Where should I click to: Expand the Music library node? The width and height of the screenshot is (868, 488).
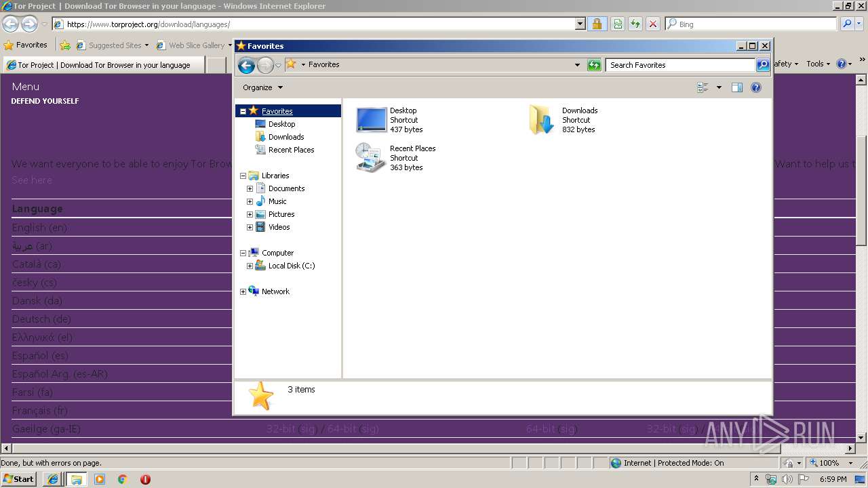[250, 201]
